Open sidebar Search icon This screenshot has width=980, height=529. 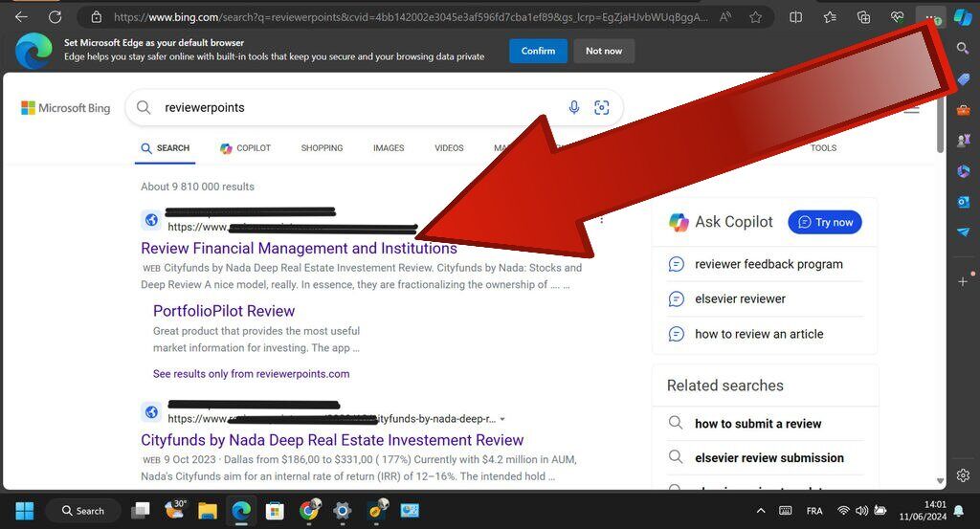tap(963, 48)
